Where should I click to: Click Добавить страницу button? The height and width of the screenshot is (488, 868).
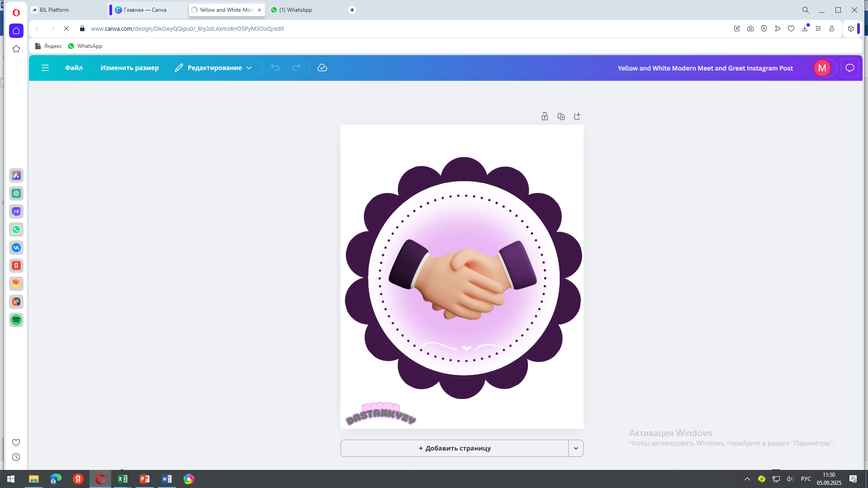(454, 448)
